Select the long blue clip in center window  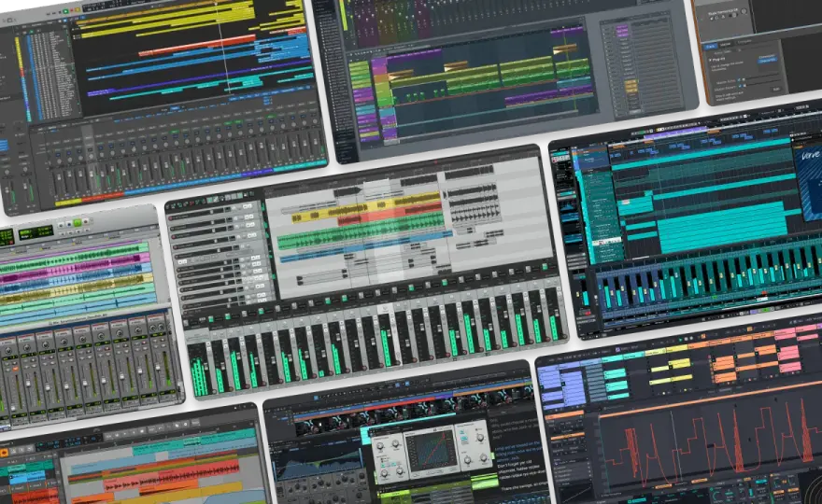(x=366, y=245)
